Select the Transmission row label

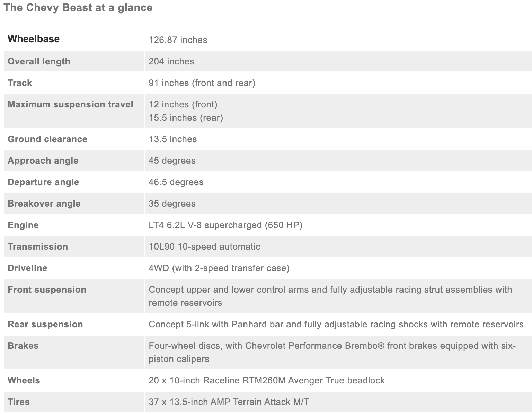tap(38, 247)
